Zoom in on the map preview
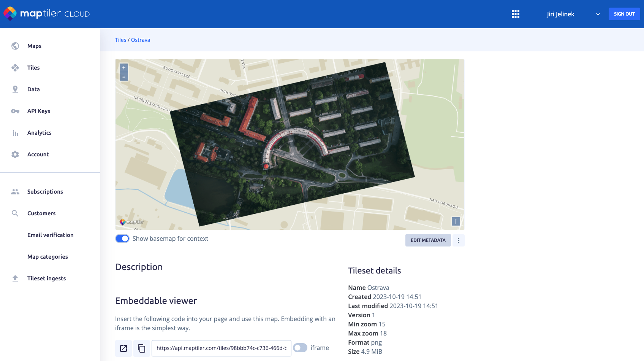Viewport: 644px width, 361px height. pos(124,68)
